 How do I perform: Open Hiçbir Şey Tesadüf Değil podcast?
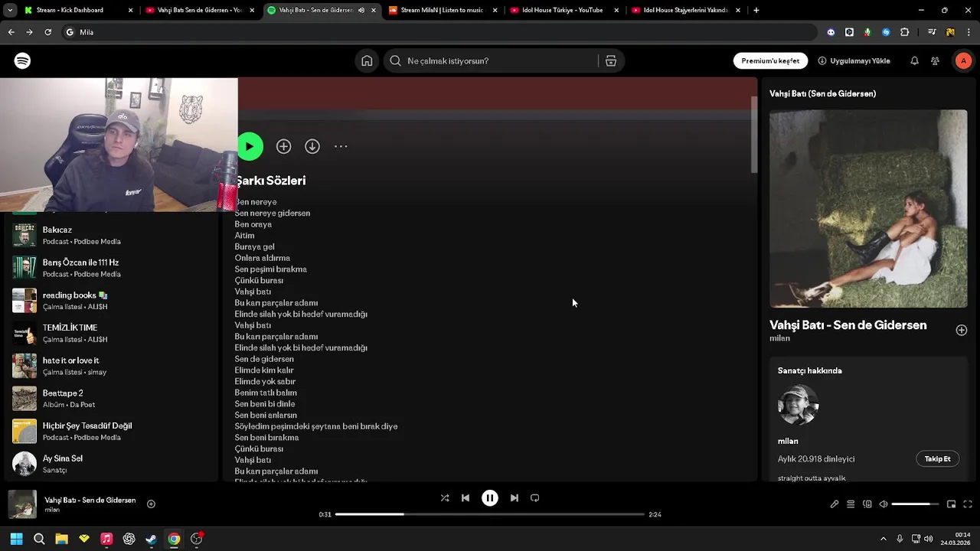tap(109, 431)
